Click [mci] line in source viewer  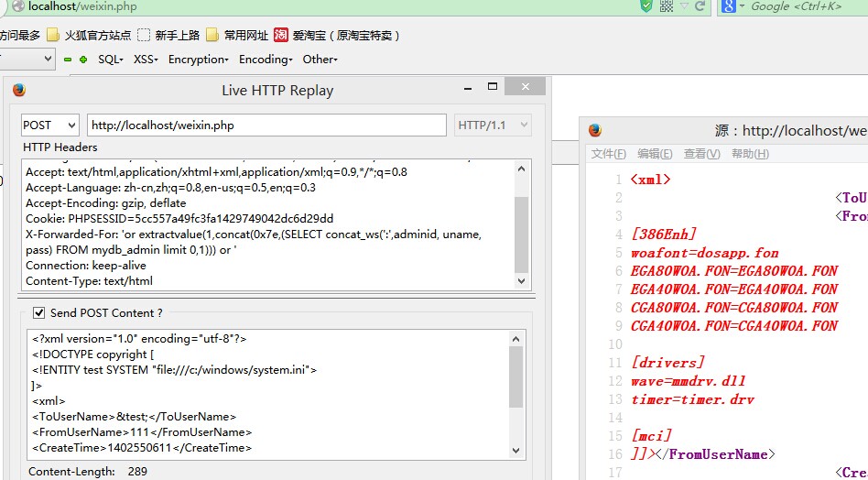coord(651,436)
